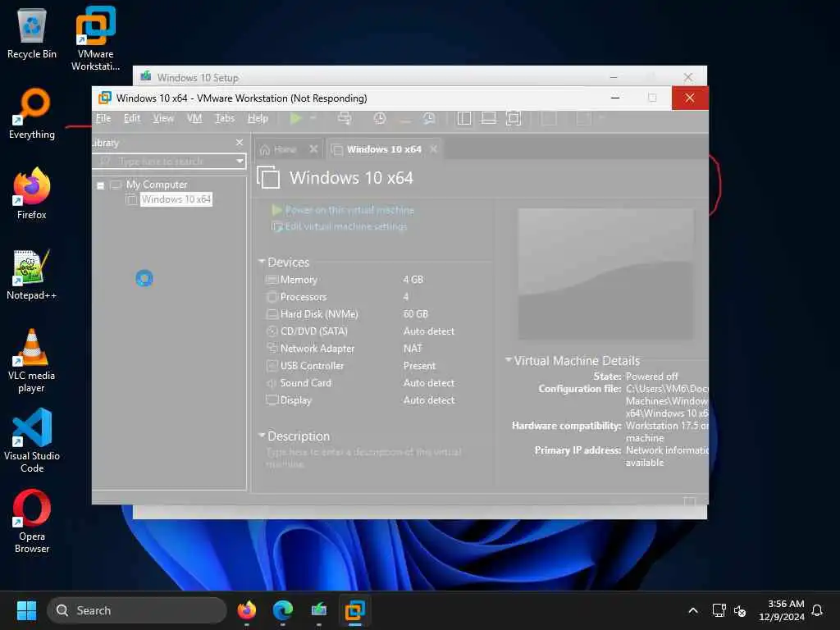This screenshot has width=840, height=630.
Task: Open Recycle Bin desktop icon
Action: (32, 33)
